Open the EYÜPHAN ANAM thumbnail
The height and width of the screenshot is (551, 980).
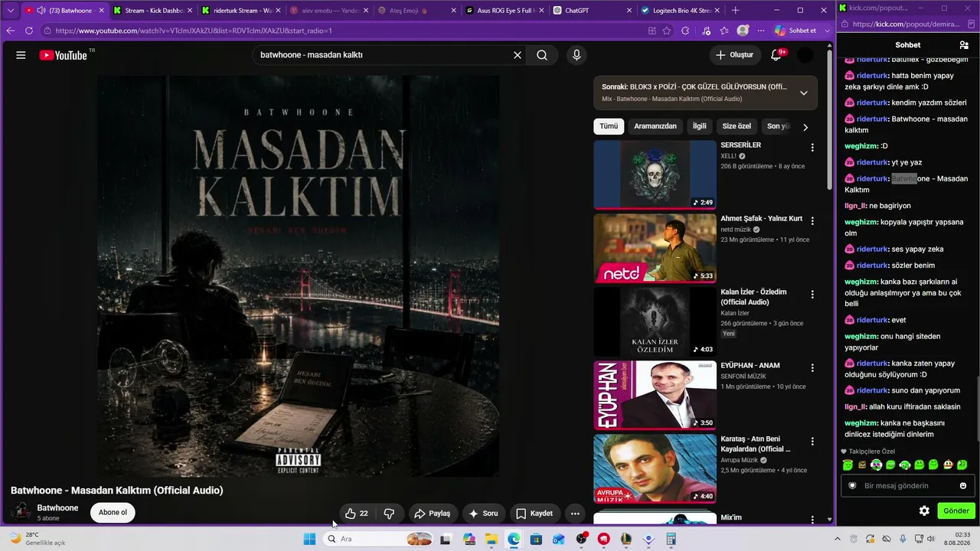pyautogui.click(x=655, y=395)
